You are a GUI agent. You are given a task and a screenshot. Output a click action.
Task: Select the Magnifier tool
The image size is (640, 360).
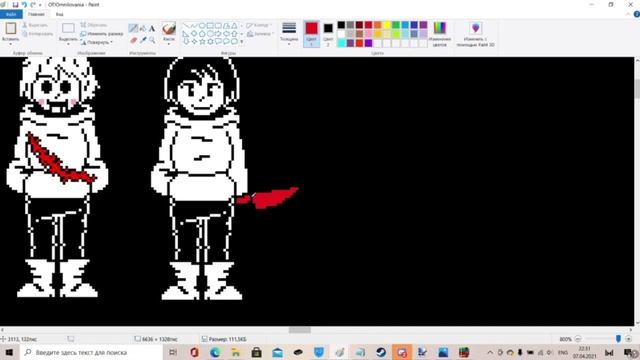coord(152,40)
